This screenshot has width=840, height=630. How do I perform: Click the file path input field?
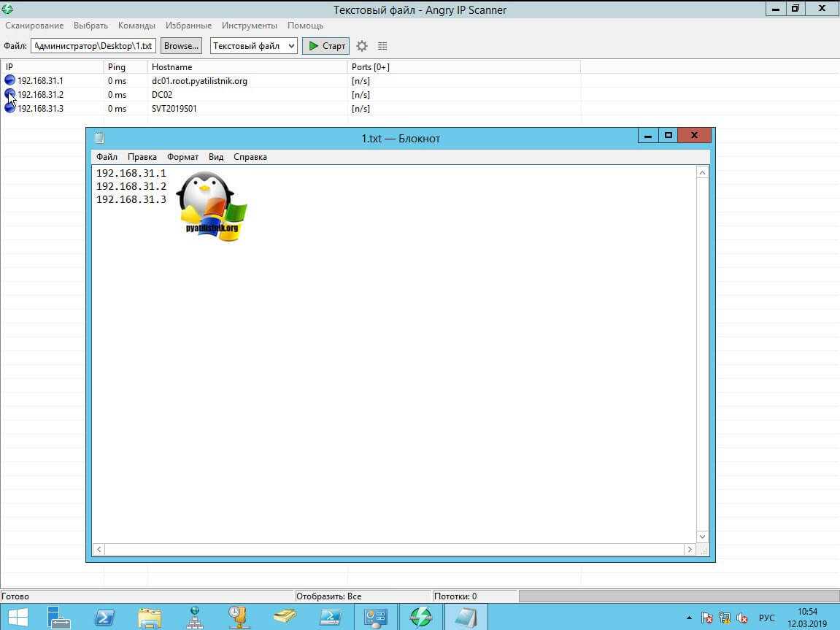pyautogui.click(x=93, y=46)
